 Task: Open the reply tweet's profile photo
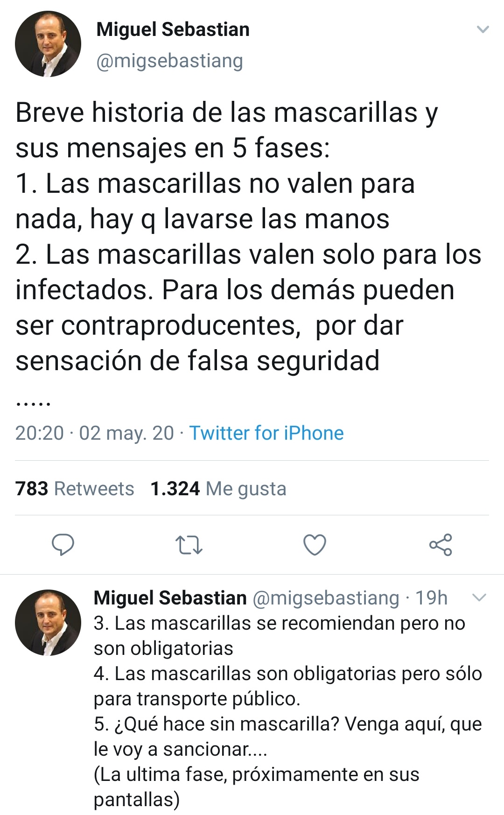pos(48,623)
